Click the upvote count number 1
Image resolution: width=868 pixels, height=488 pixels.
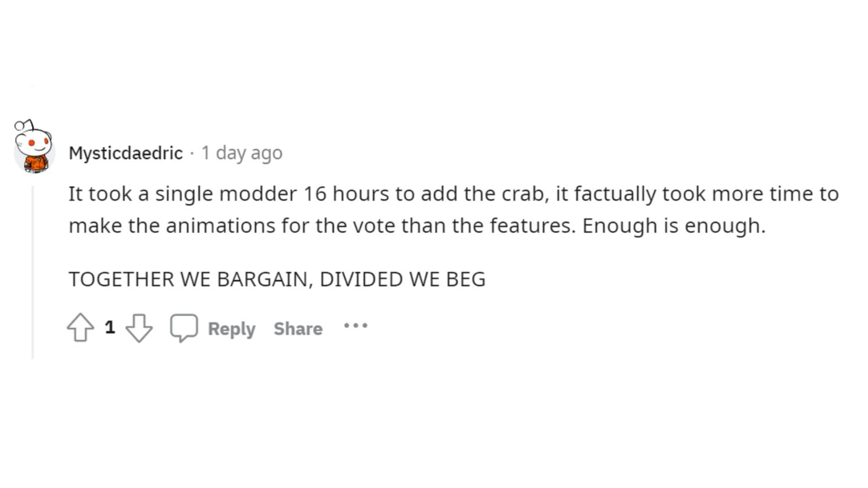(x=109, y=328)
